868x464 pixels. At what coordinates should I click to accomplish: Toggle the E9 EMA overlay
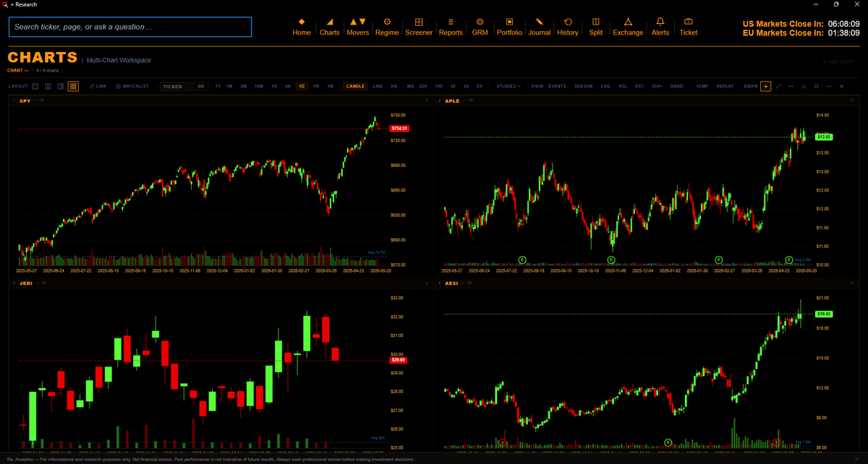point(480,86)
